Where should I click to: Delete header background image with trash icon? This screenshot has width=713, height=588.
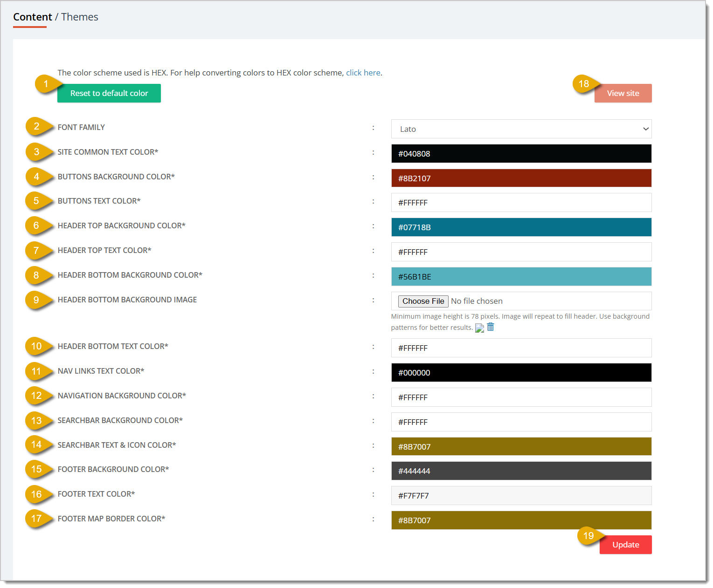click(x=491, y=327)
